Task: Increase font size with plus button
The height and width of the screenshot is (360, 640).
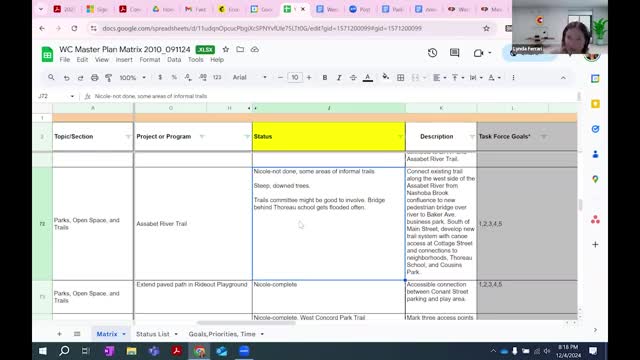Action: (309, 78)
